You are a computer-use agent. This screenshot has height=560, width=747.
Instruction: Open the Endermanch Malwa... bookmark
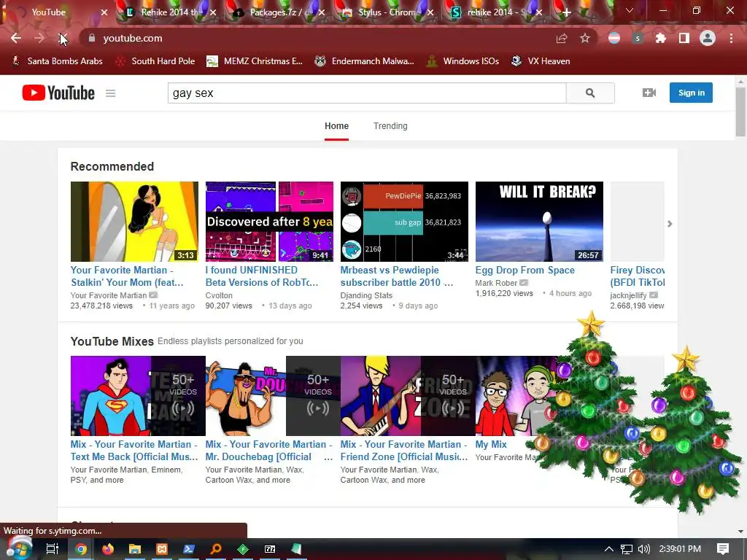365,61
